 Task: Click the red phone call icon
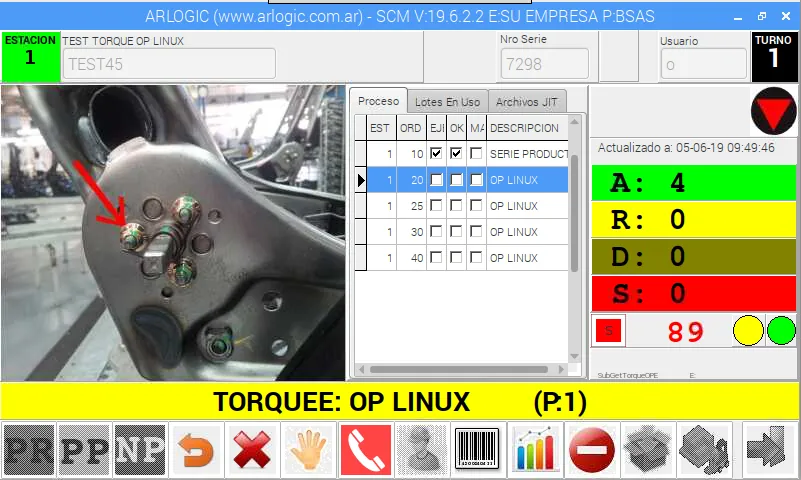(x=365, y=450)
